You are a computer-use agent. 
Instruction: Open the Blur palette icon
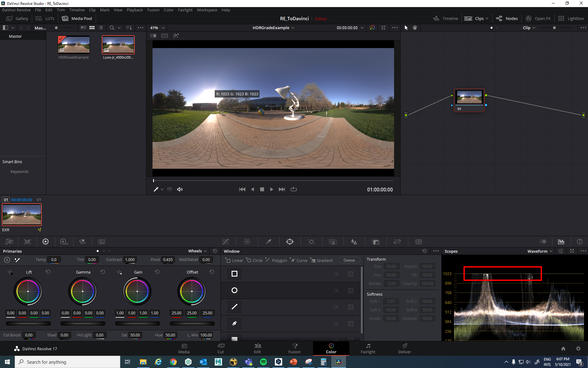coord(354,242)
